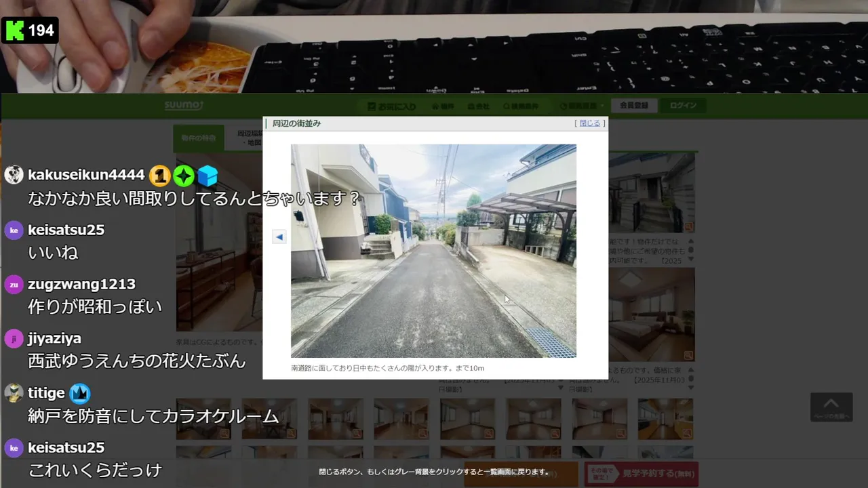Click jiyaziya's avatar in chat
The height and width of the screenshot is (488, 868).
pyautogui.click(x=14, y=338)
